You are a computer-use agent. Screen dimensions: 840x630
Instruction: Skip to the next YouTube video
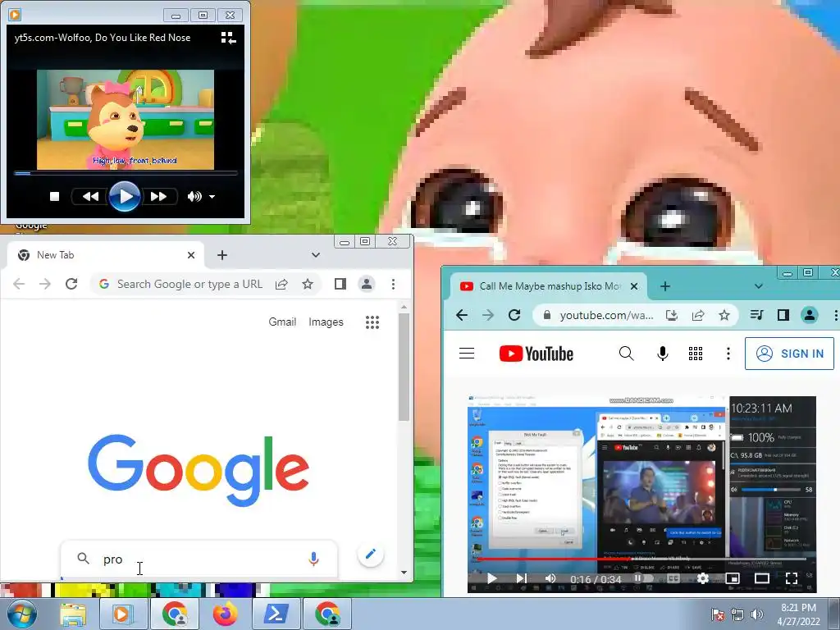point(521,578)
